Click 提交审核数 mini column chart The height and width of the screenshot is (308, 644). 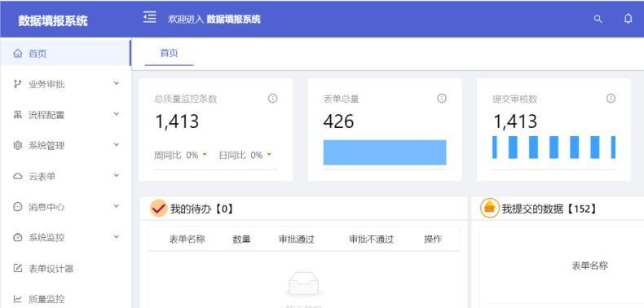click(554, 147)
